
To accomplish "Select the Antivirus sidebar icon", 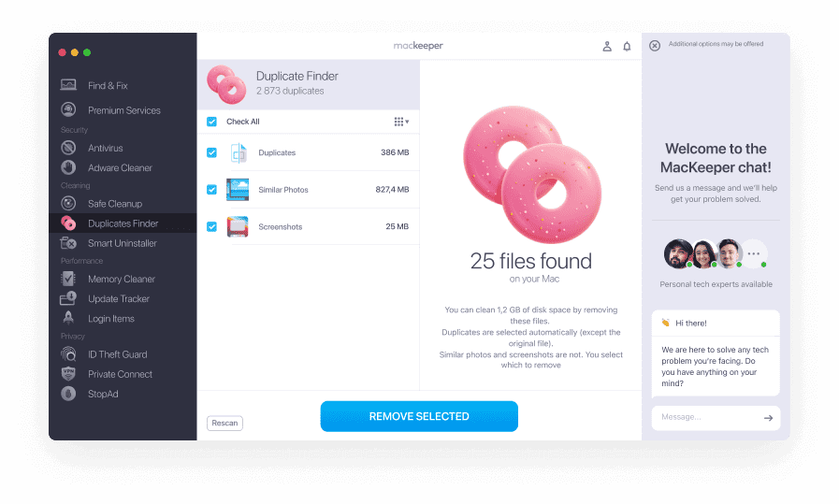I will (x=68, y=148).
